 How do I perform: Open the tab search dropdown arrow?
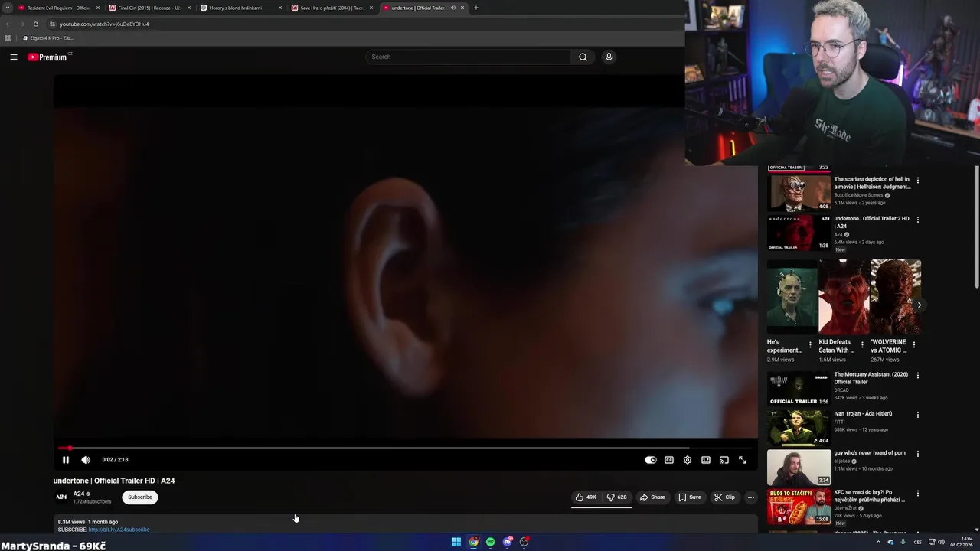click(x=7, y=8)
